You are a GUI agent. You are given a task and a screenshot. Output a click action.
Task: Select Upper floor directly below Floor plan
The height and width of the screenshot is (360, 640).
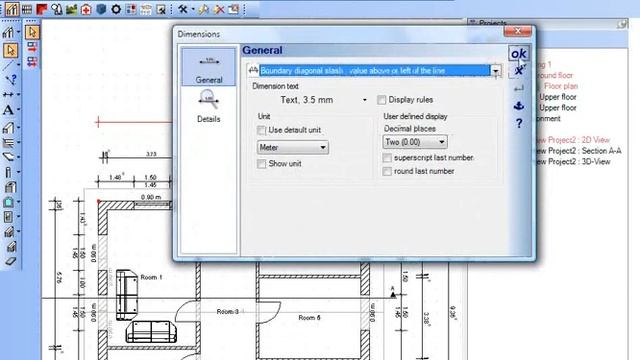point(558,97)
